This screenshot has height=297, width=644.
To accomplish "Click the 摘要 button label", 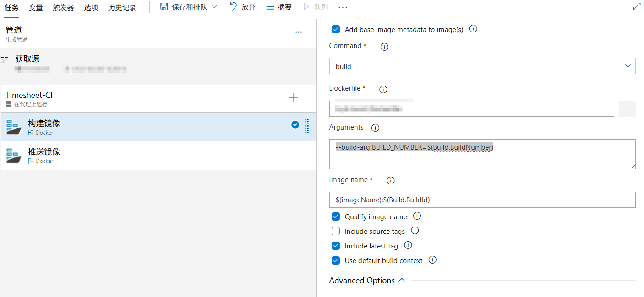I will tap(285, 7).
